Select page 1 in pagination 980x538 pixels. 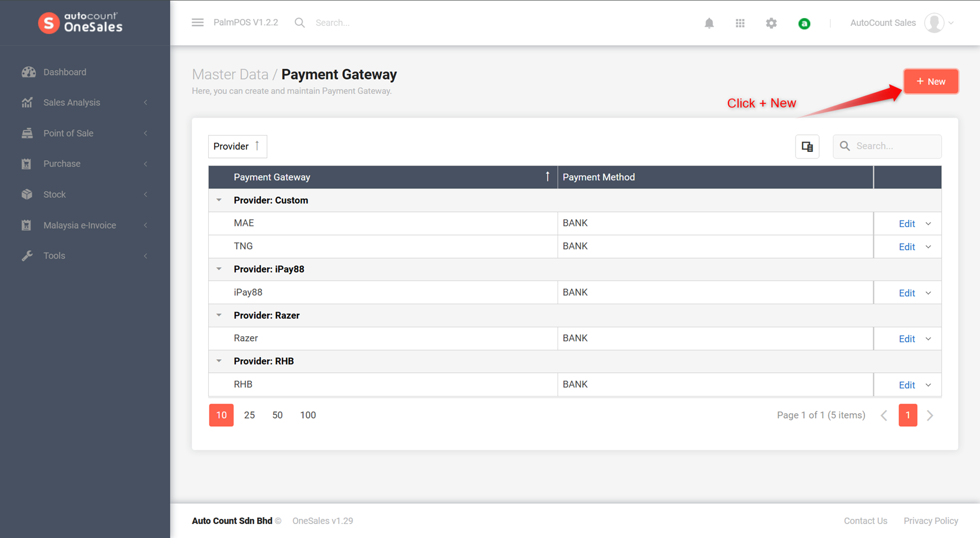pos(907,415)
